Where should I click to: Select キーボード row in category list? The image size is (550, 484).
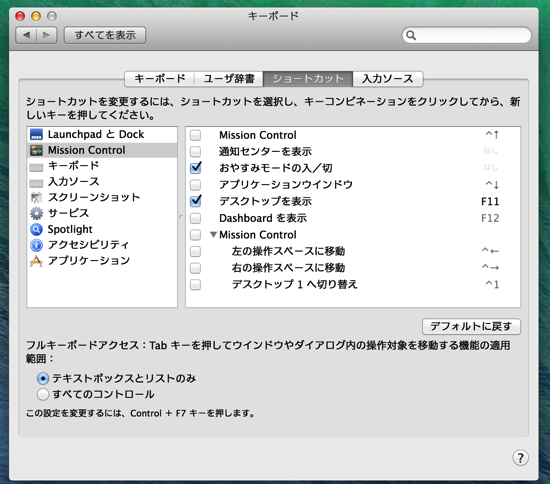point(102,166)
